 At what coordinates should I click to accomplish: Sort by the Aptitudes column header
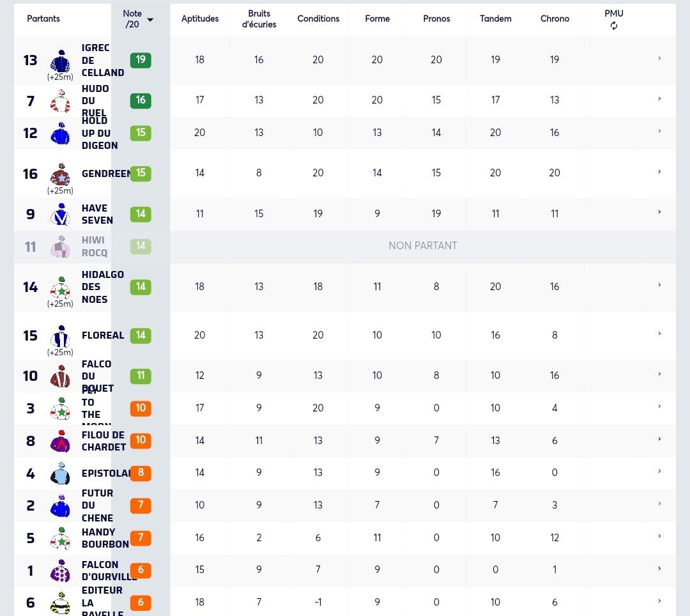pyautogui.click(x=200, y=19)
